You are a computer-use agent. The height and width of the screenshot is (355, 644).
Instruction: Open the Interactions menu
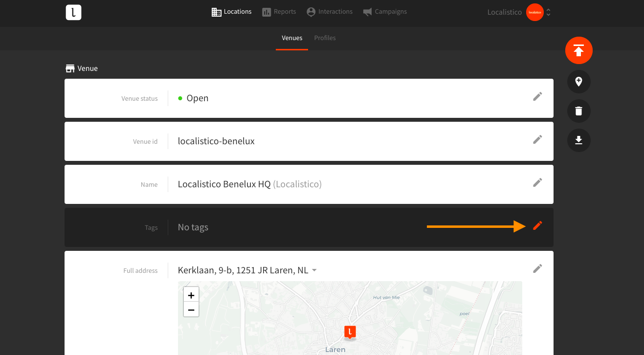[330, 12]
